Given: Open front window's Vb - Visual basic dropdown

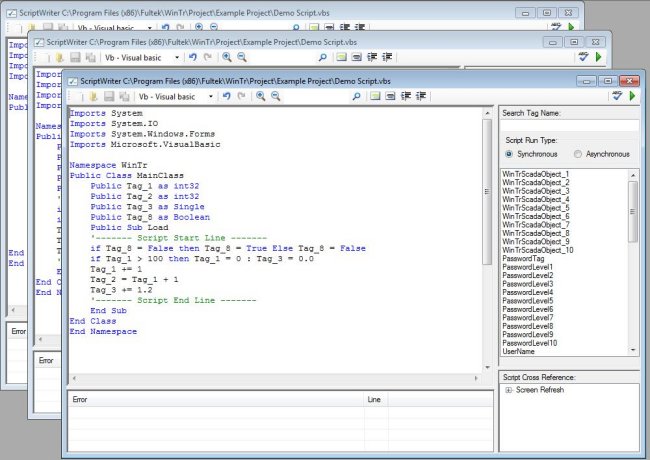Looking at the screenshot, I should [176, 96].
